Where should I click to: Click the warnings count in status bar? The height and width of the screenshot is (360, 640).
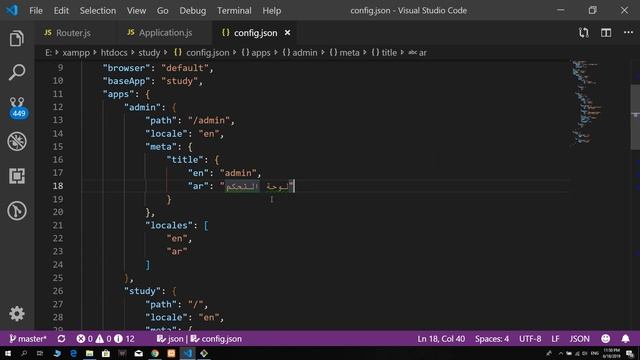tap(103, 339)
